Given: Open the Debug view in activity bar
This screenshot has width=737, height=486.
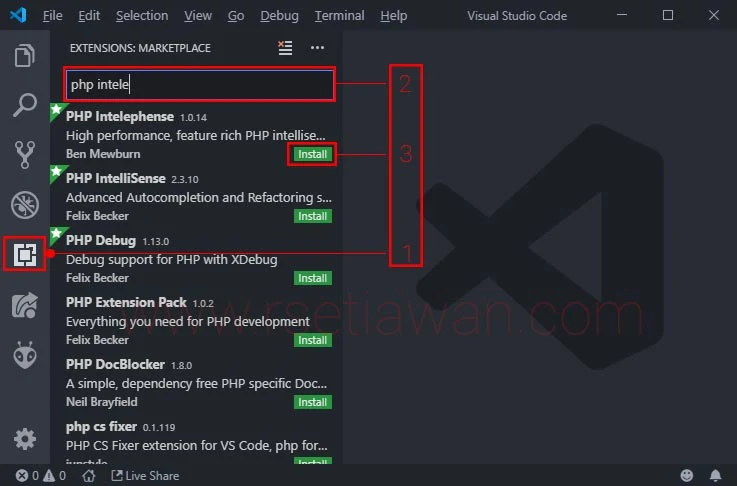Looking at the screenshot, I should point(24,205).
